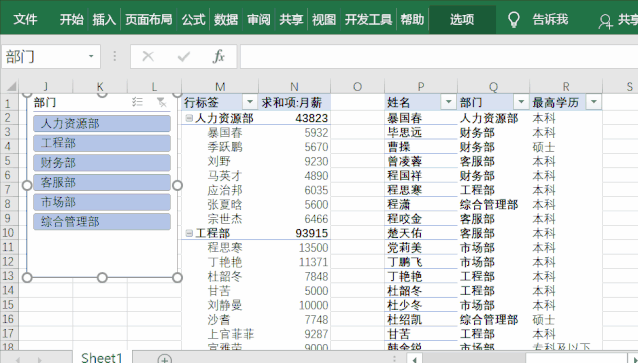
Task: Click the Select All corner triangle
Action: point(11,86)
